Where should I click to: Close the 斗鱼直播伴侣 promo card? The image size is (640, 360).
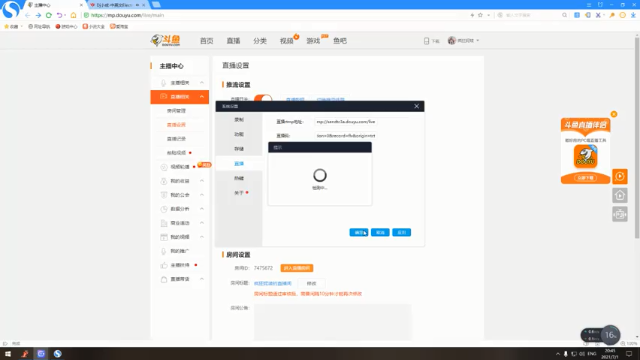[x=614, y=114]
